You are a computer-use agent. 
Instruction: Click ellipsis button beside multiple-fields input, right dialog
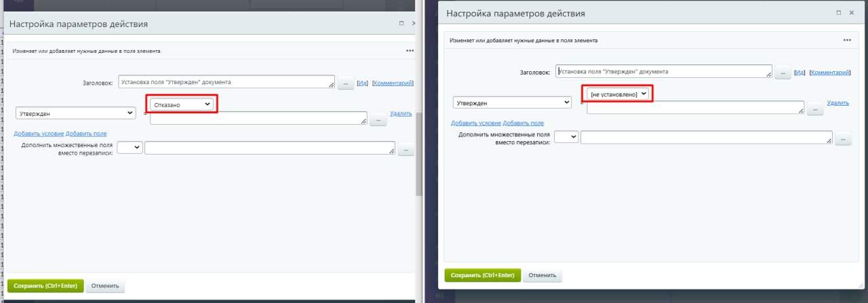click(842, 139)
